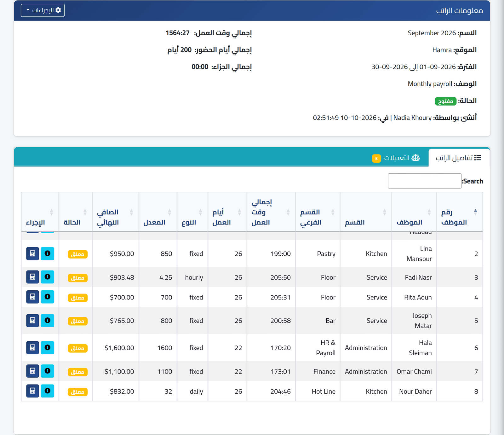Select the Pastry subdepartment cell
504x435 pixels.
coord(318,254)
